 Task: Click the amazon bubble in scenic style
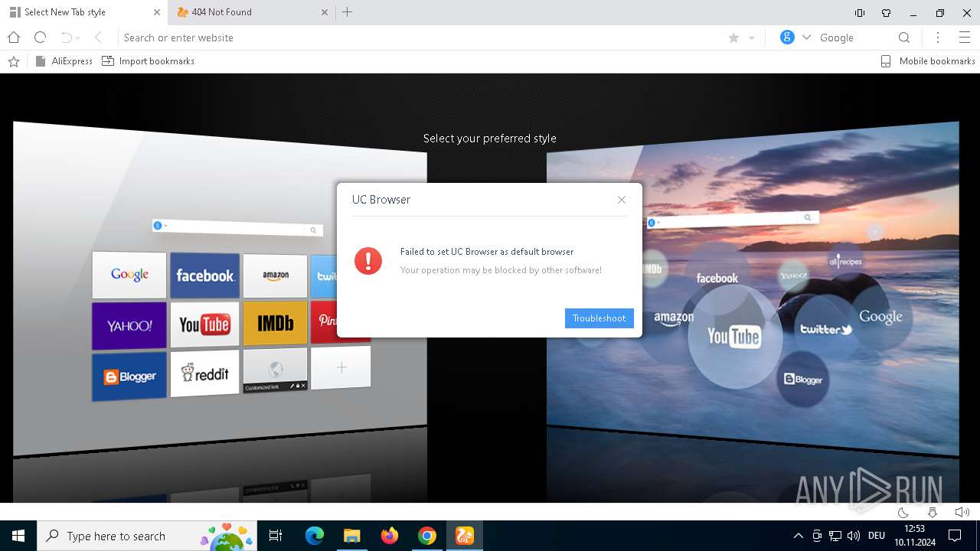674,318
